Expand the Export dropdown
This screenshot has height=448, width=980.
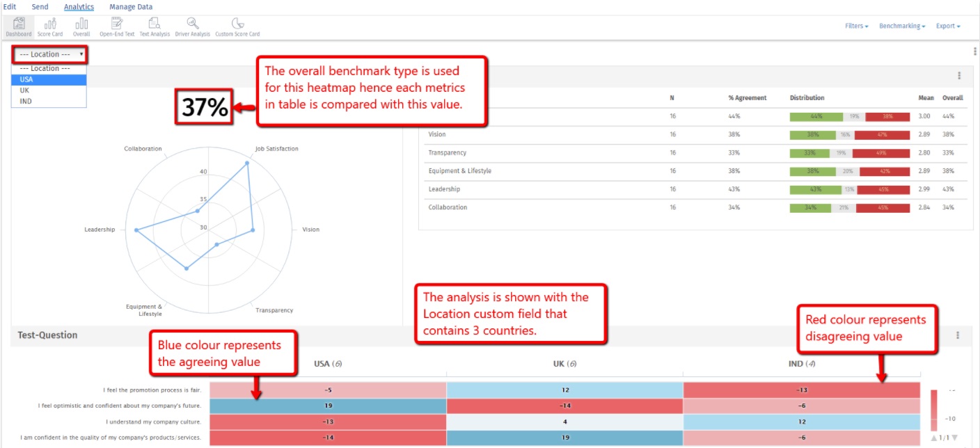(x=947, y=25)
